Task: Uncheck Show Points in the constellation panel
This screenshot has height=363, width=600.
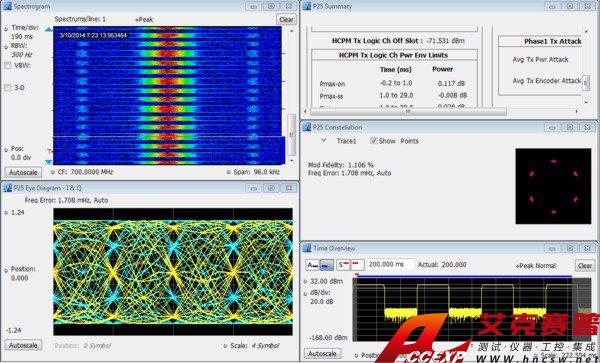Action: click(x=373, y=141)
